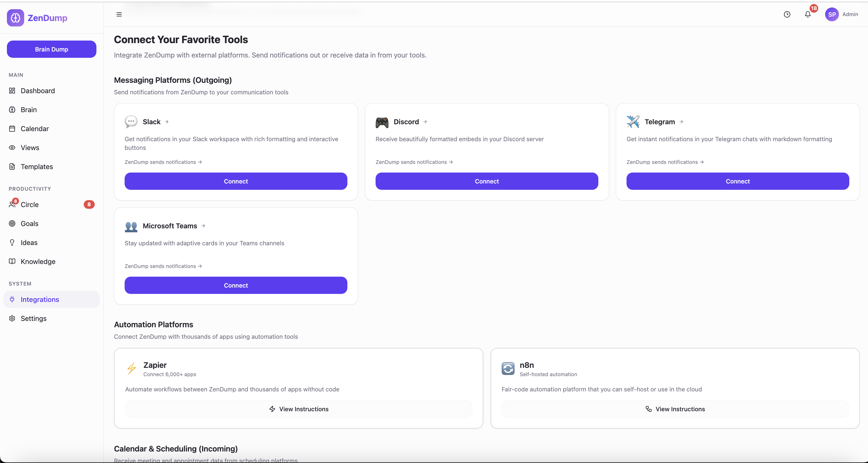The width and height of the screenshot is (868, 463).
Task: Click the Telegram card title
Action: coord(660,122)
